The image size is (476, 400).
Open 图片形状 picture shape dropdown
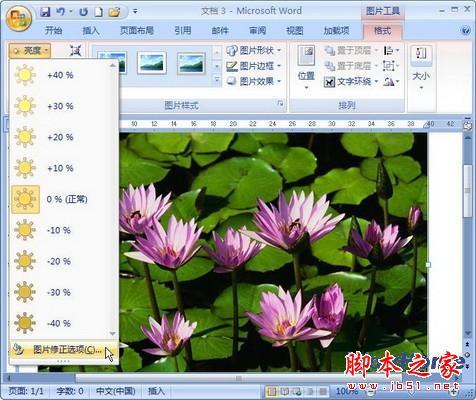point(254,50)
